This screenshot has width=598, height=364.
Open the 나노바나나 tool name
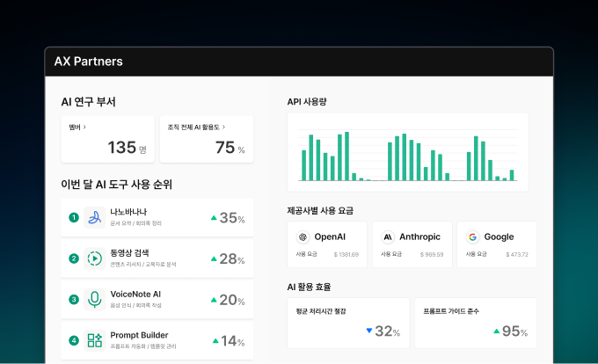point(128,212)
